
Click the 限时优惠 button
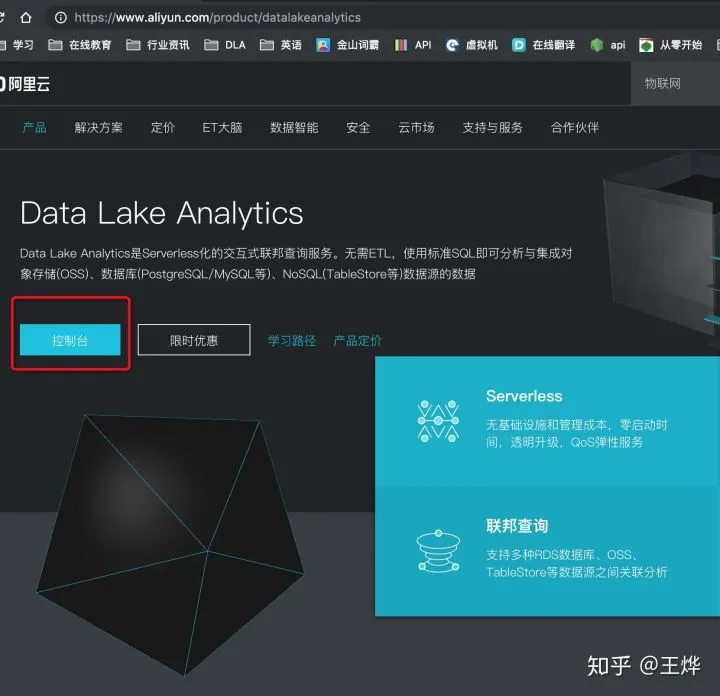point(194,340)
